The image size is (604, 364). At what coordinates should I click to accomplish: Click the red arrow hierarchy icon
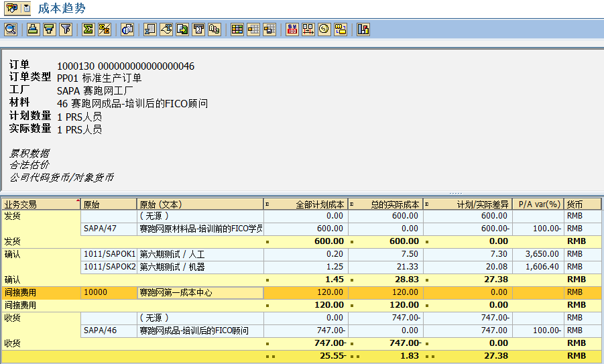point(308,29)
